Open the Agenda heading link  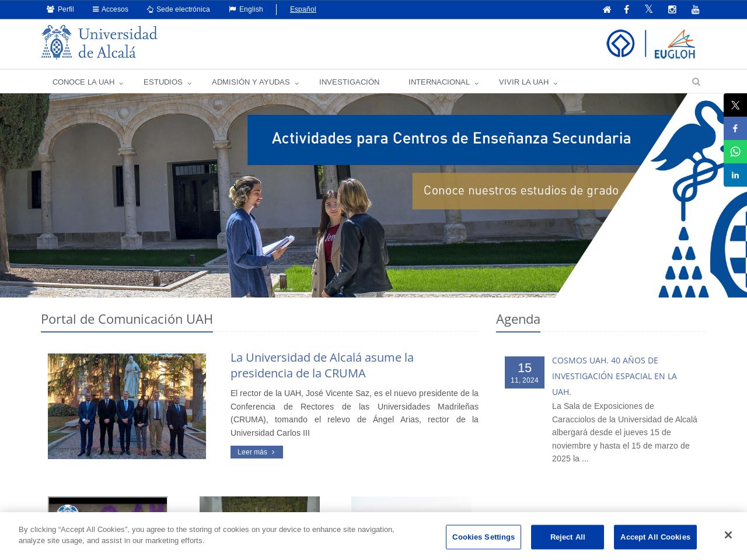click(x=518, y=319)
